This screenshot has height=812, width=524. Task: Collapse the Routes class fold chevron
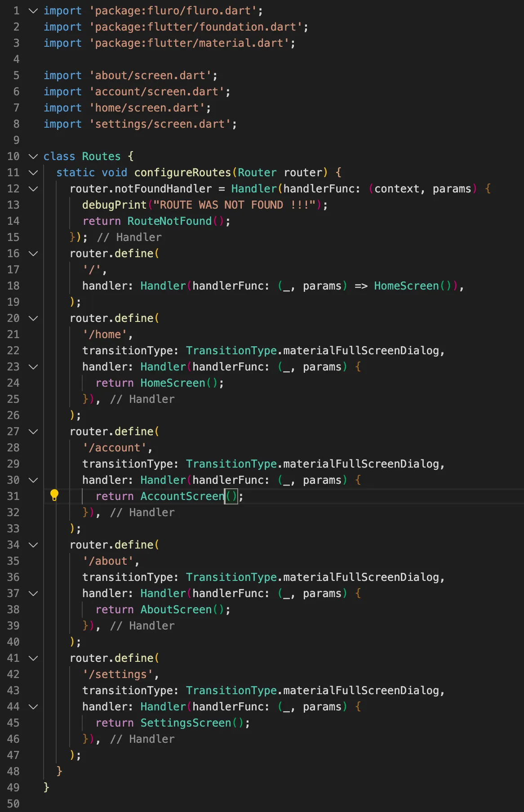[33, 156]
